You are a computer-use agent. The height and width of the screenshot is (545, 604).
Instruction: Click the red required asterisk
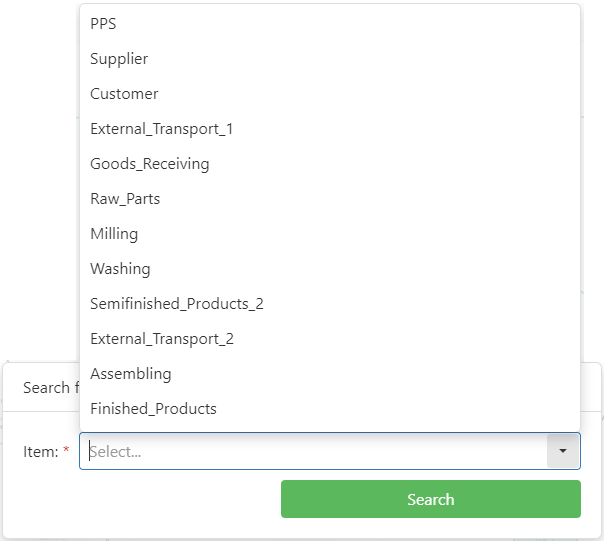(x=66, y=451)
